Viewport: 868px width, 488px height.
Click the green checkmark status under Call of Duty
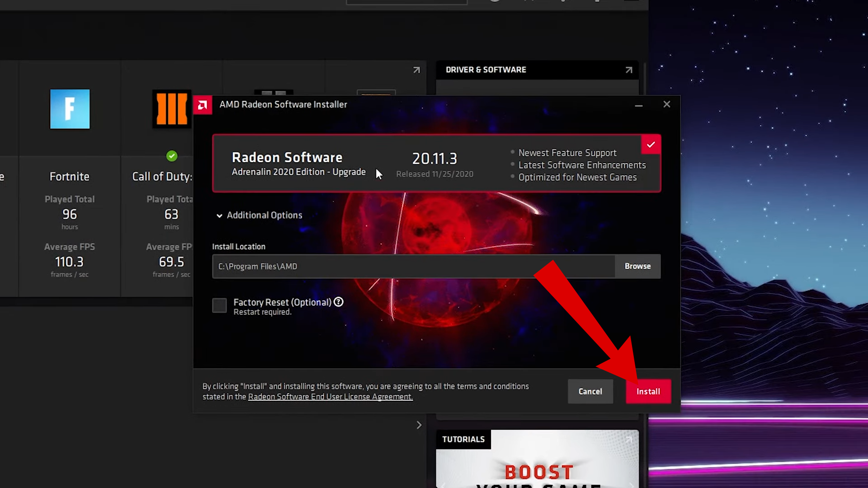click(x=172, y=156)
